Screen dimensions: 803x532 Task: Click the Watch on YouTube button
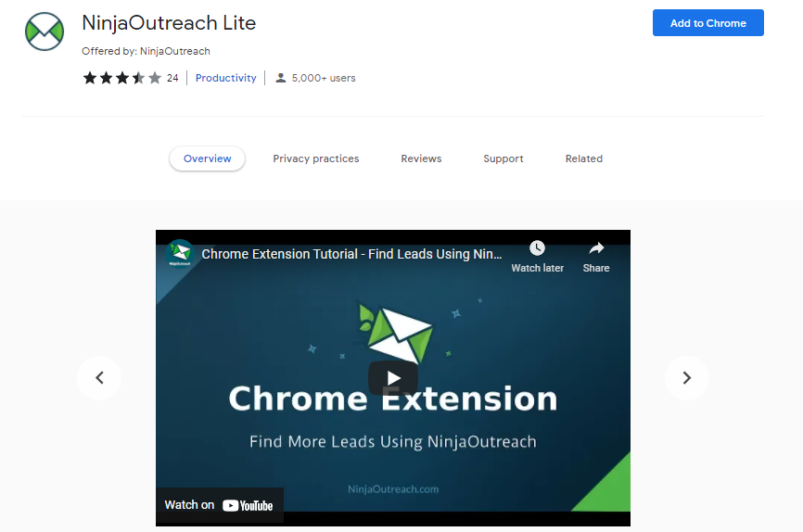[x=219, y=505]
